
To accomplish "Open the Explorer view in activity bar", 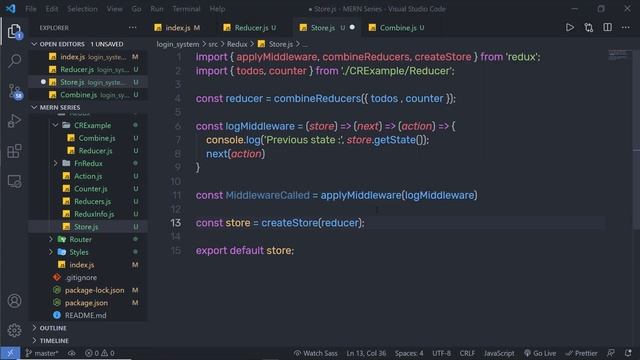I will coord(14,31).
